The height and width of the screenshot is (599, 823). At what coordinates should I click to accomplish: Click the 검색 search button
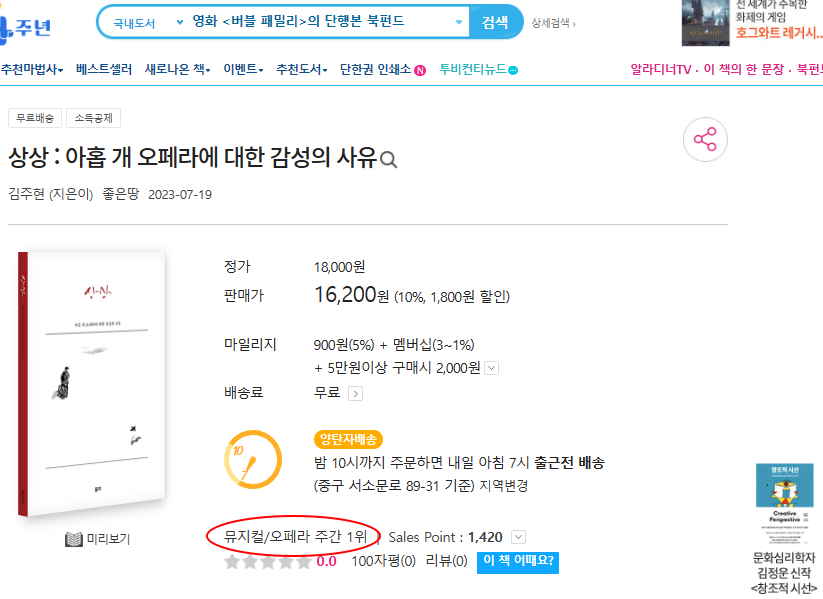[495, 22]
